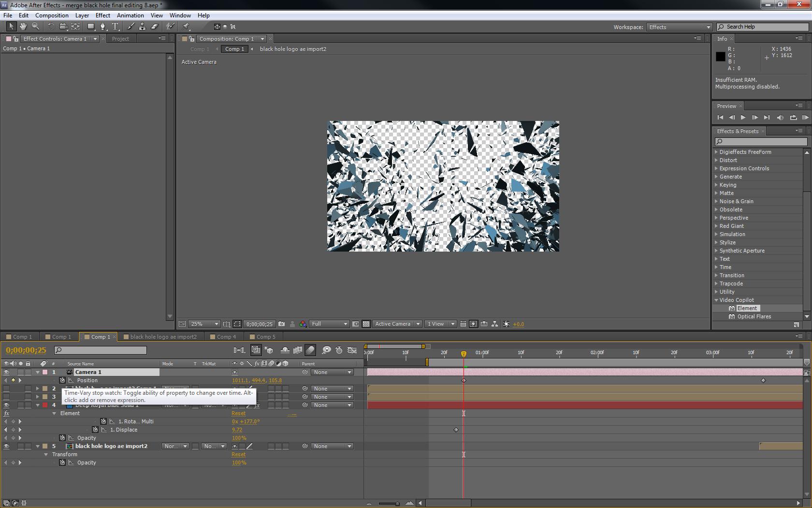Click the timeline layer search field
The width and height of the screenshot is (812, 508).
pos(100,350)
